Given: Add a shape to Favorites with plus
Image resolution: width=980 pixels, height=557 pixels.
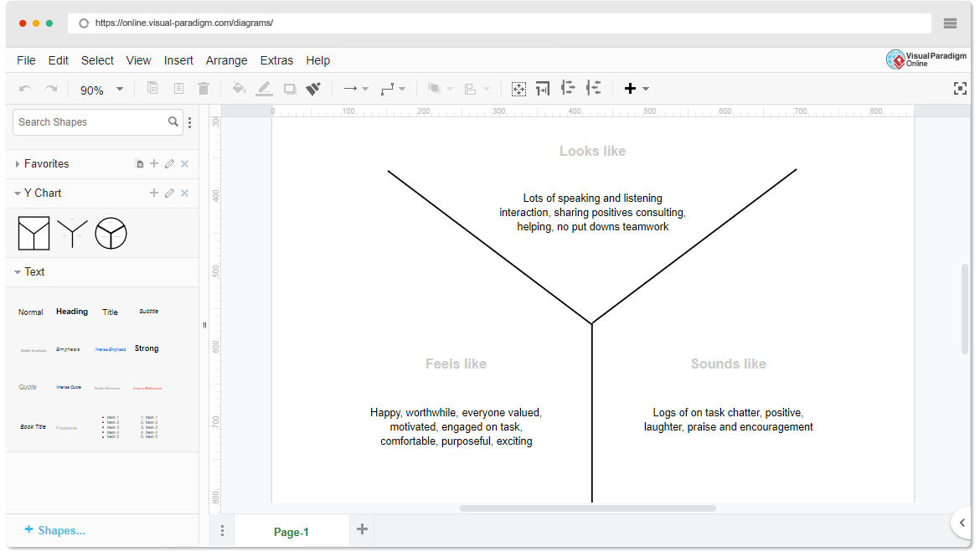Looking at the screenshot, I should (x=154, y=164).
